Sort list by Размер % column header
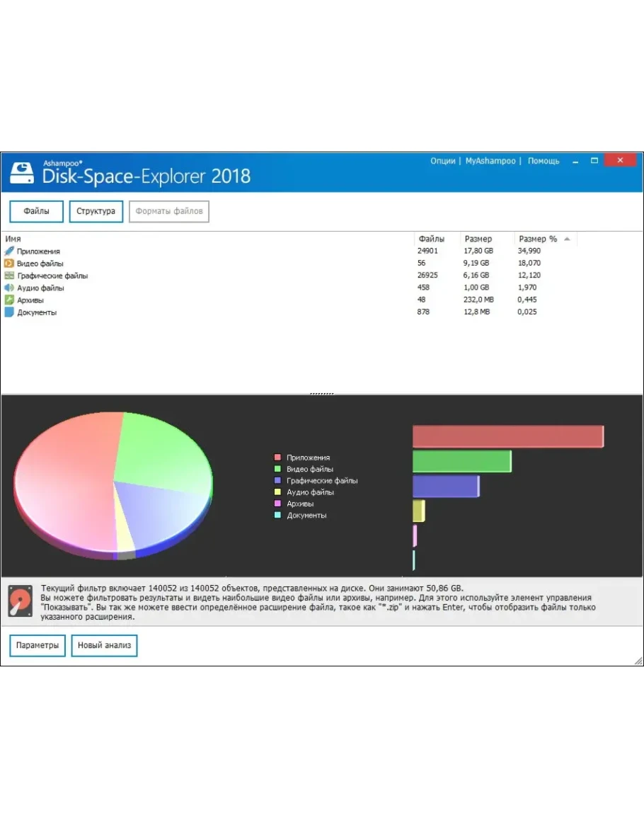 click(x=538, y=239)
